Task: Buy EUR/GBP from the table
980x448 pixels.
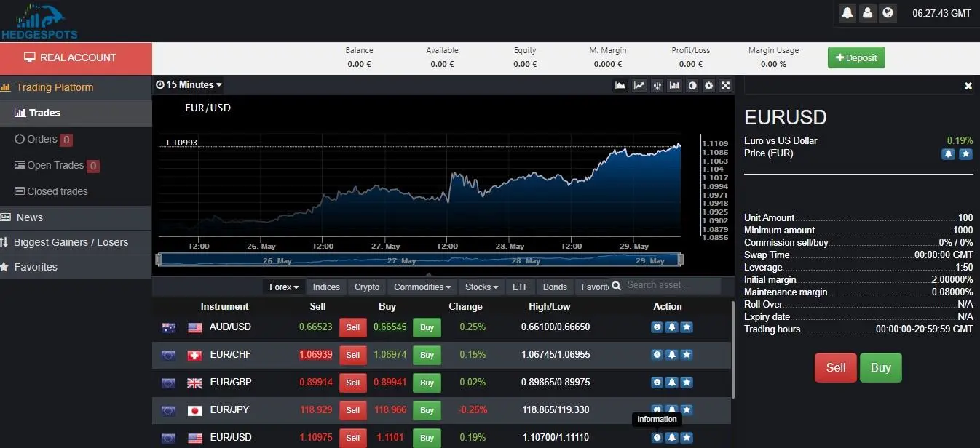Action: pos(427,383)
